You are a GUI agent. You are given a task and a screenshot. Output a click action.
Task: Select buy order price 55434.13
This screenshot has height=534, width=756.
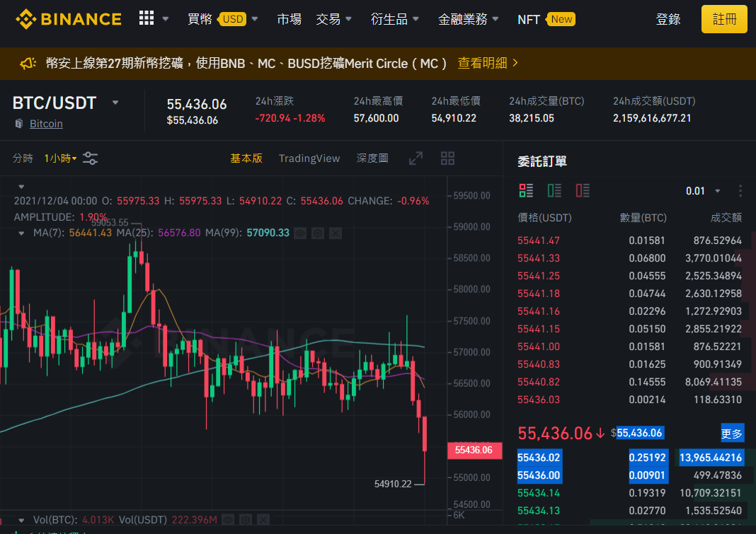539,511
